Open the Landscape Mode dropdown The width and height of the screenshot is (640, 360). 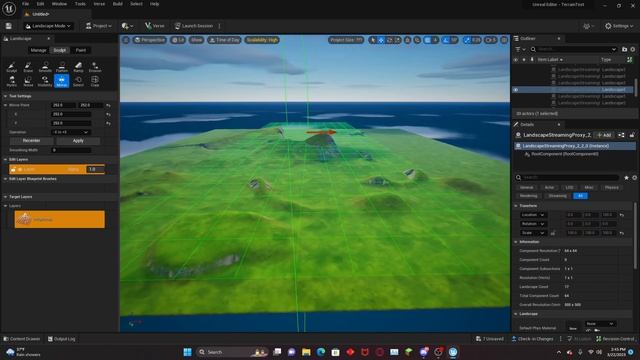point(49,26)
